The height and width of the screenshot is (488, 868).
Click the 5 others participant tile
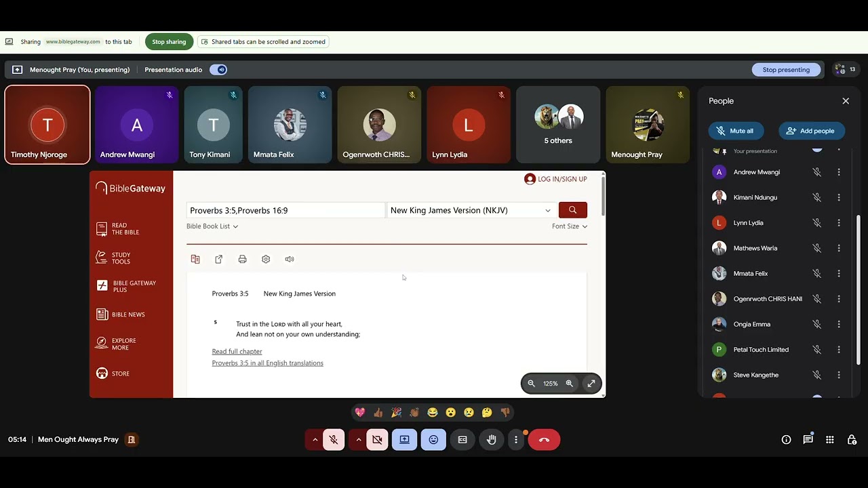pos(558,125)
